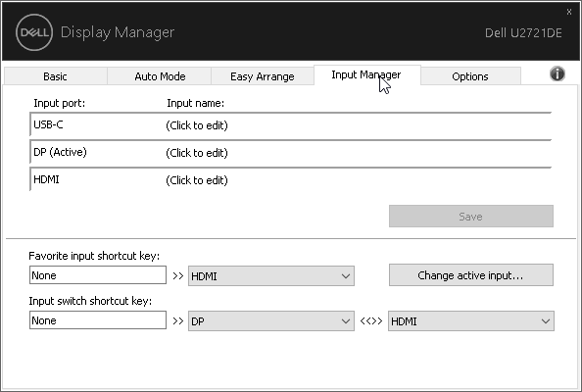The image size is (582, 392).
Task: Edit the USB-C input name
Action: coord(197,125)
